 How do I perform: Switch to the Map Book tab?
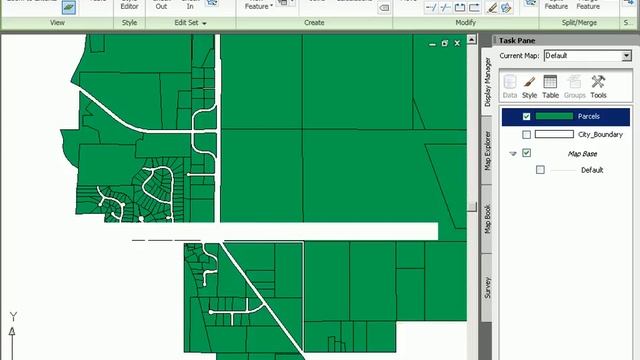click(x=487, y=219)
